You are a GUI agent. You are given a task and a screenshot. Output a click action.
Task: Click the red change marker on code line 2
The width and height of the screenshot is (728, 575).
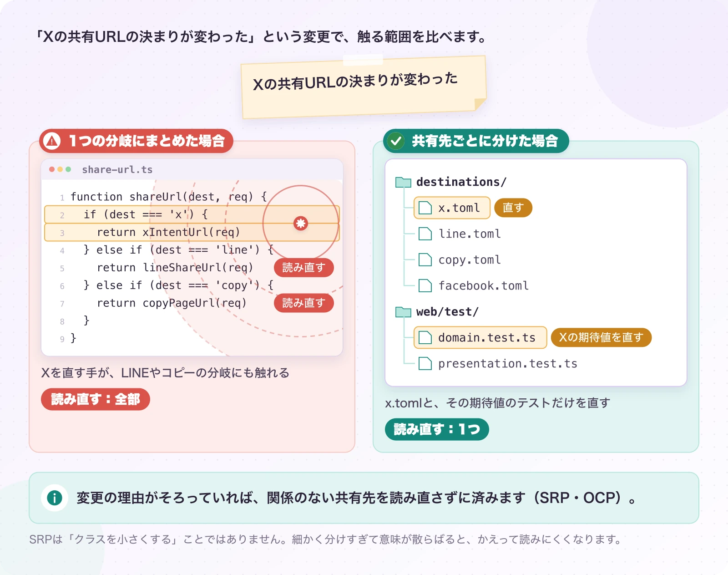(x=301, y=224)
